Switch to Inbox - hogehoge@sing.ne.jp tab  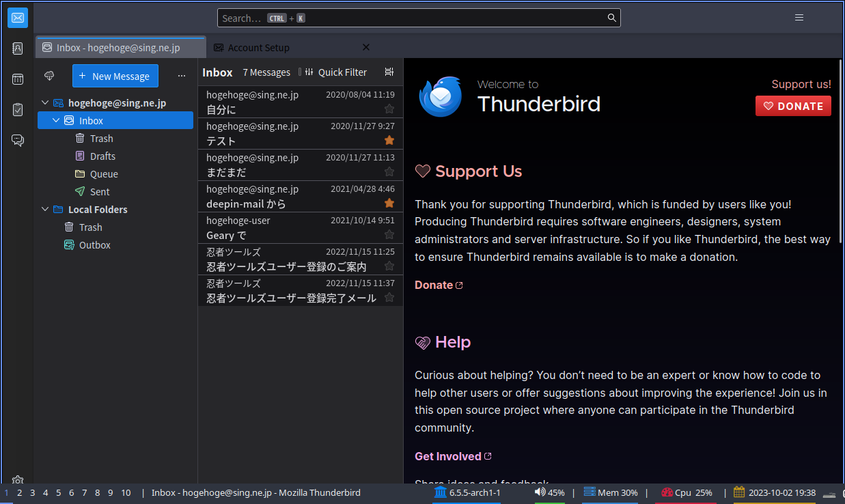(x=120, y=48)
